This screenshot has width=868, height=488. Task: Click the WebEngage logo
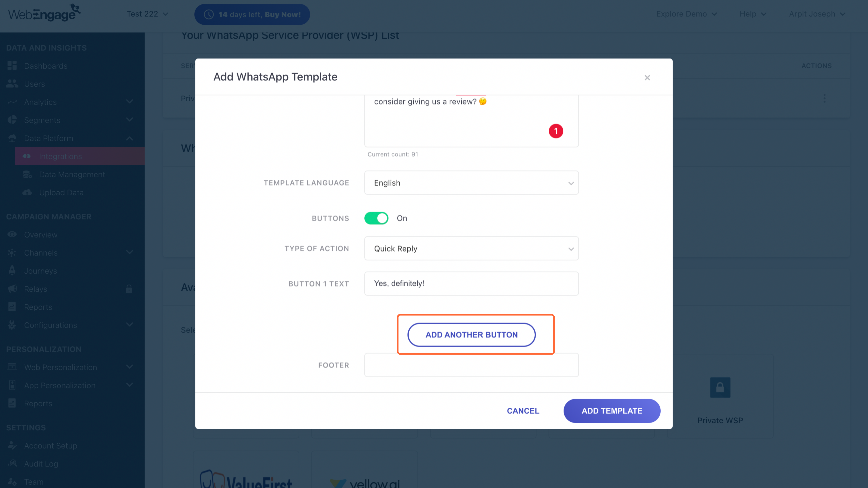pos(44,13)
